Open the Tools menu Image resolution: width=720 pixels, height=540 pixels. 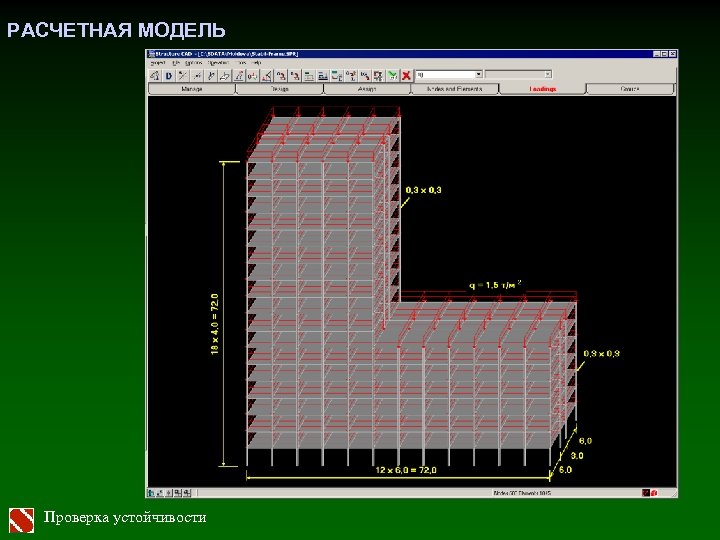tap(242, 62)
